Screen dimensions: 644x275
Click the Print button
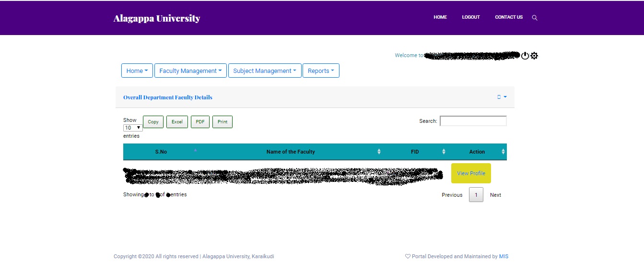[x=222, y=122]
